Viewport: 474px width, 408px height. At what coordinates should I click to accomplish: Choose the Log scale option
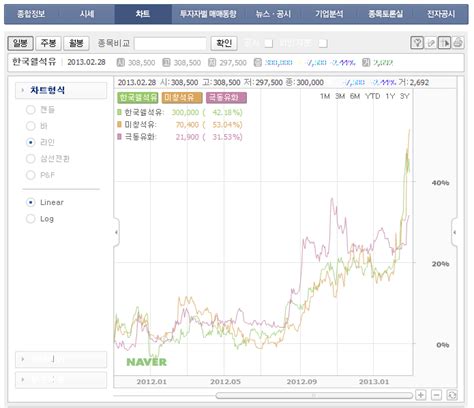click(x=31, y=219)
